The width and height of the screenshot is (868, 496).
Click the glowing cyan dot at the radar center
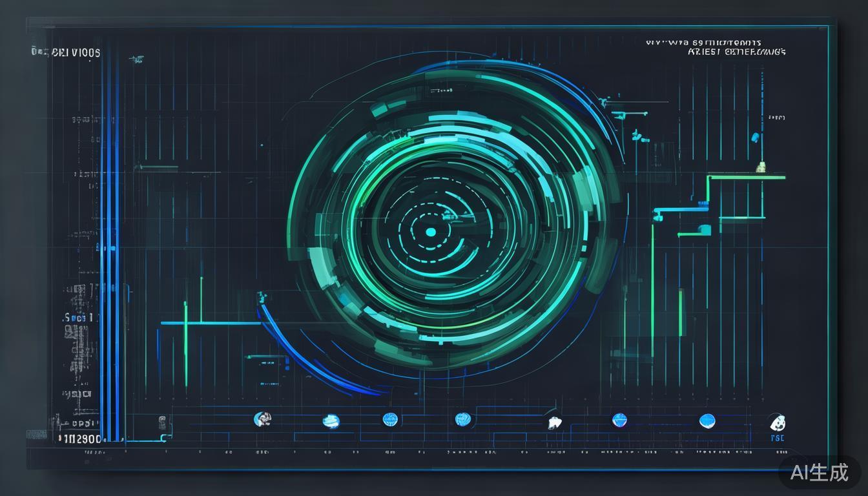tap(431, 231)
